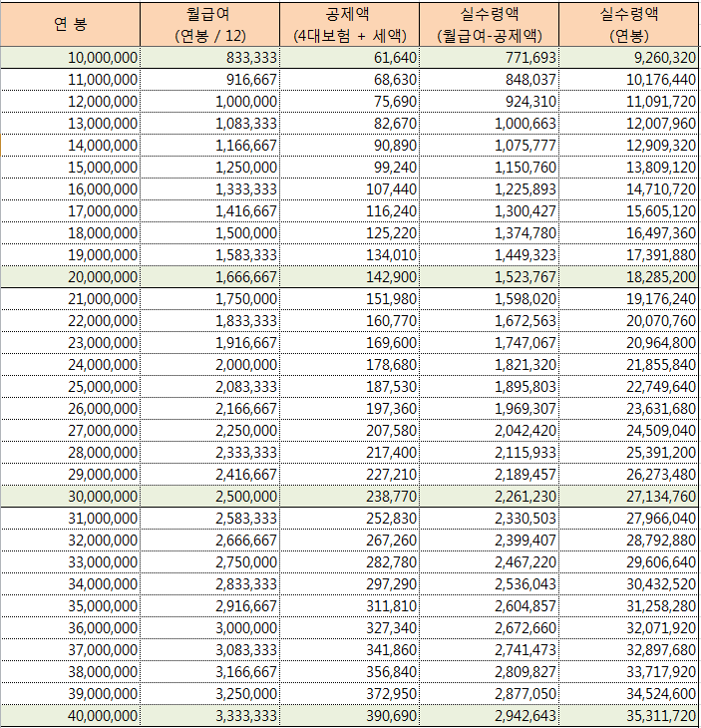Select annual net value 22,749,640
Screen dimensions: 701x728
tap(629, 387)
